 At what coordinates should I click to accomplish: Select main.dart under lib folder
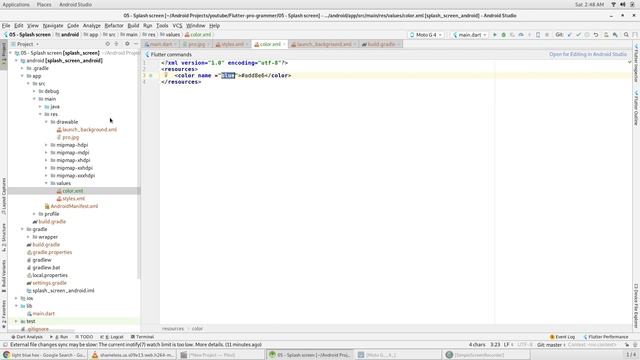(40, 313)
